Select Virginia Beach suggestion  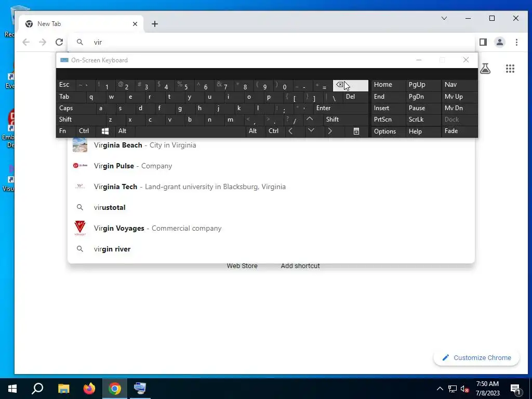tap(271, 145)
